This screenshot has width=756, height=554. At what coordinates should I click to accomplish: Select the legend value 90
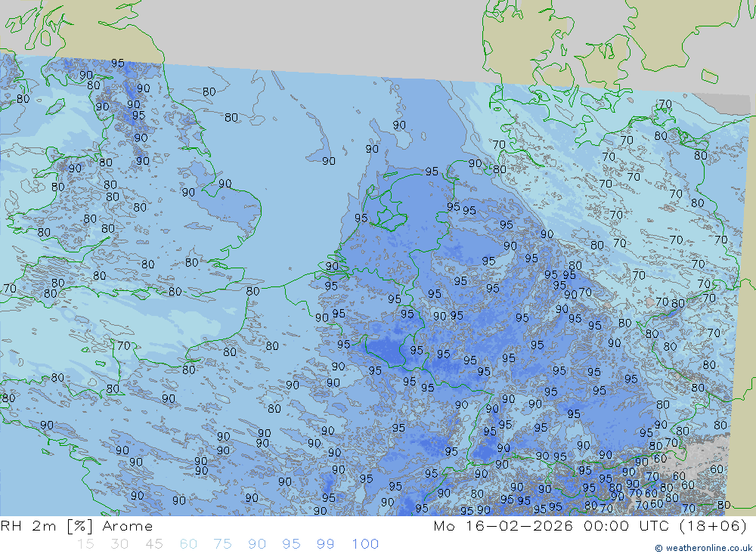[x=257, y=544]
